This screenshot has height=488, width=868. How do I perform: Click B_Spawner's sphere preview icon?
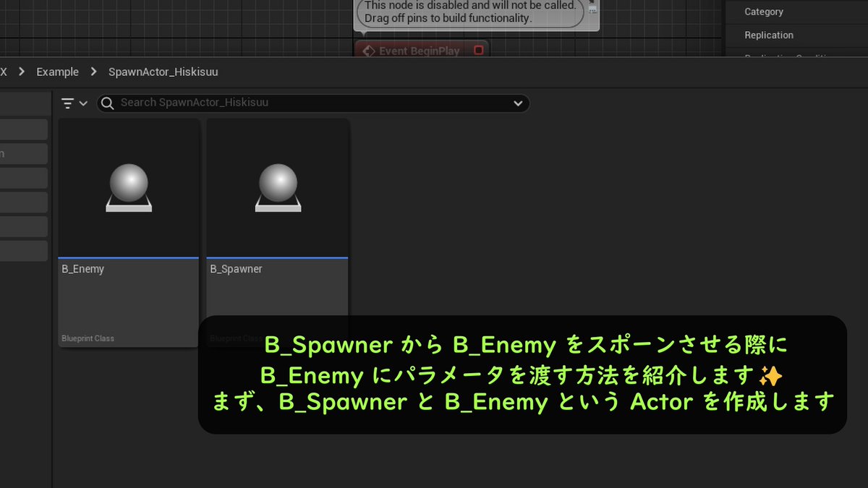277,183
